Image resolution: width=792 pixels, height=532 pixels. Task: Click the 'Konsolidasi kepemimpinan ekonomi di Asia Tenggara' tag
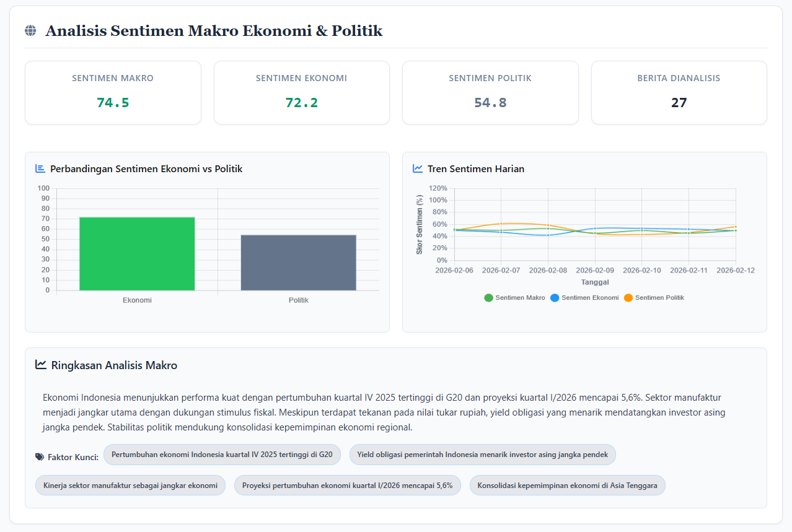point(567,486)
